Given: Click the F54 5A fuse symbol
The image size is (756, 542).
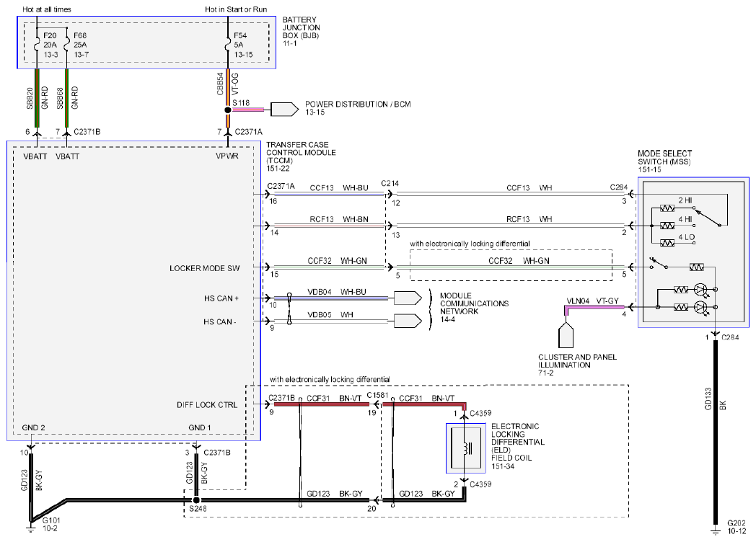Looking at the screenshot, I should coord(227,44).
